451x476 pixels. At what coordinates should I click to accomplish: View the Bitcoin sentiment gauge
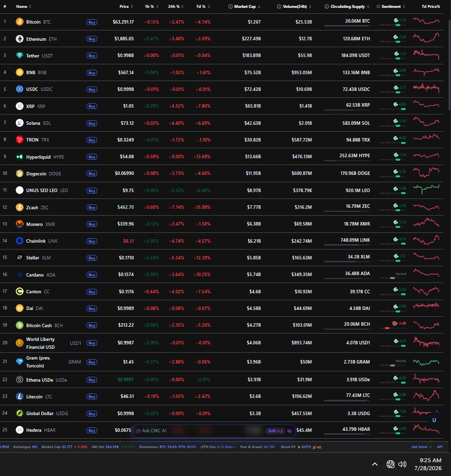point(393,22)
